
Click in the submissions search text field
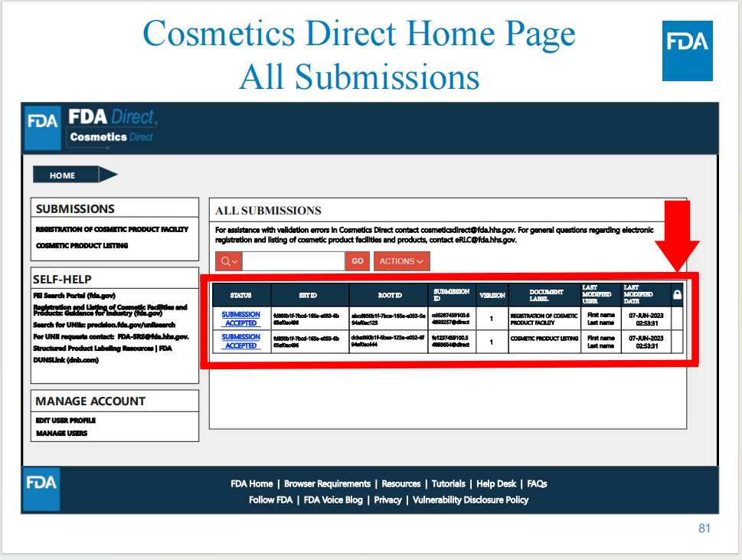point(293,261)
